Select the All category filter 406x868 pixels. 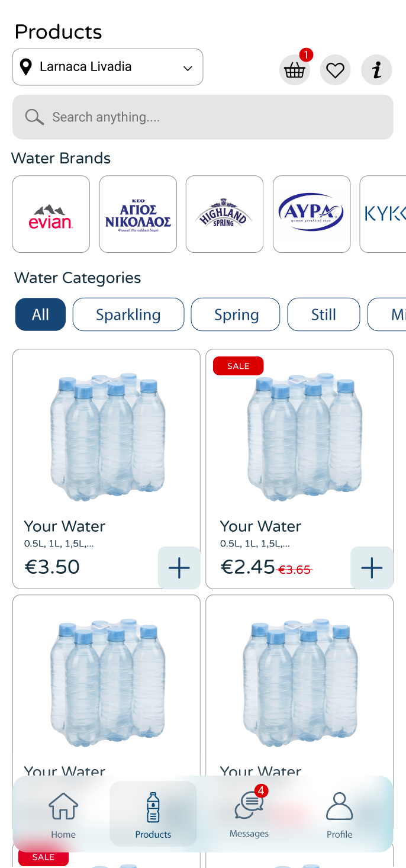[40, 314]
